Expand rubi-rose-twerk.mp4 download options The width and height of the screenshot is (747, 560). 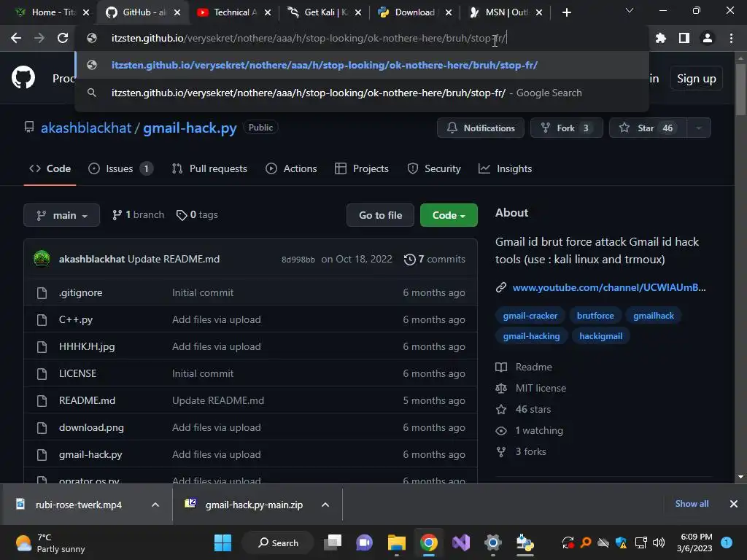click(x=155, y=505)
